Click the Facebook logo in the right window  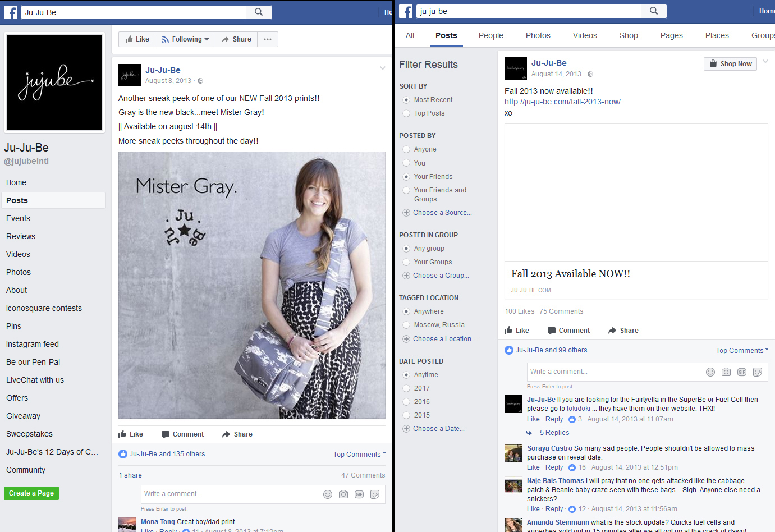point(406,11)
